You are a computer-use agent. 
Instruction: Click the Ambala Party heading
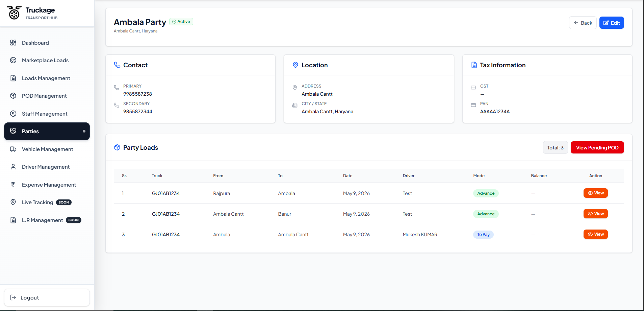140,22
